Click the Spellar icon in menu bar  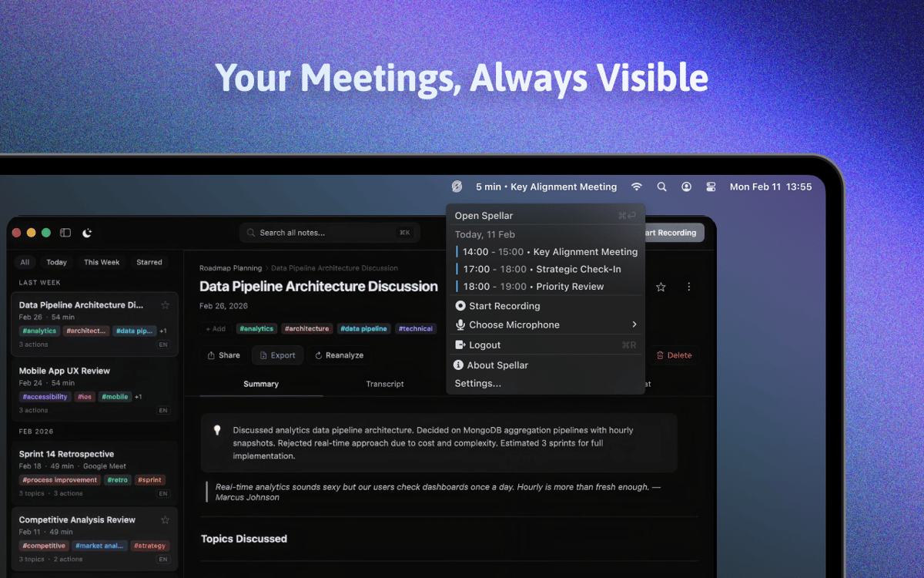coord(457,187)
